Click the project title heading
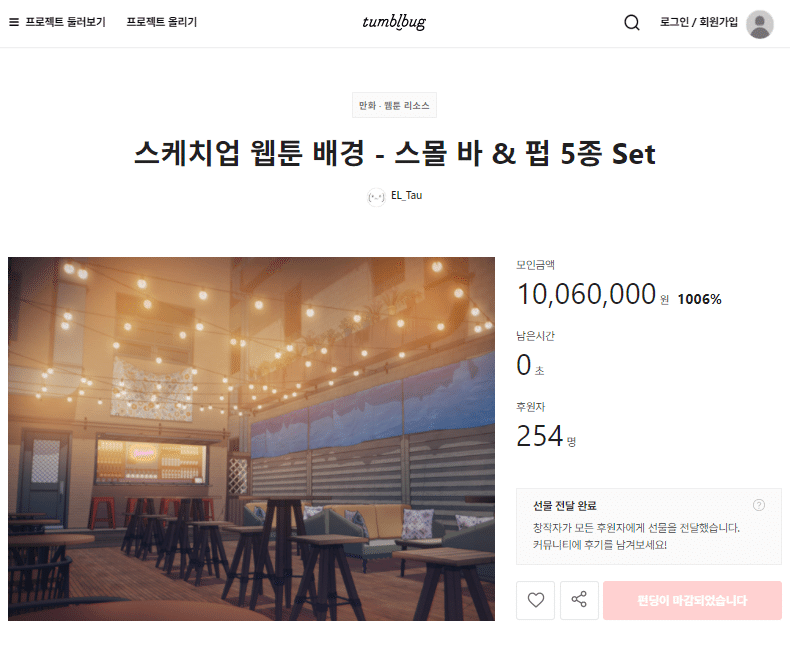The image size is (790, 645). coord(394,153)
